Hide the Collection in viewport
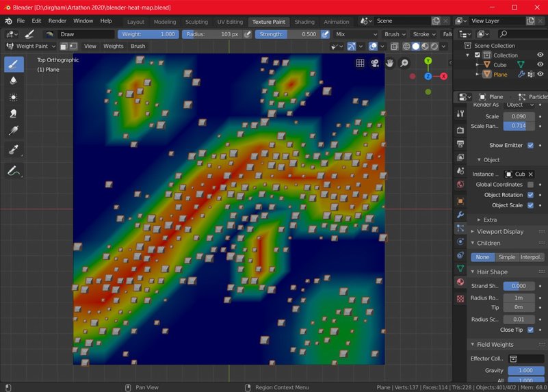The image size is (548, 392). tap(540, 55)
